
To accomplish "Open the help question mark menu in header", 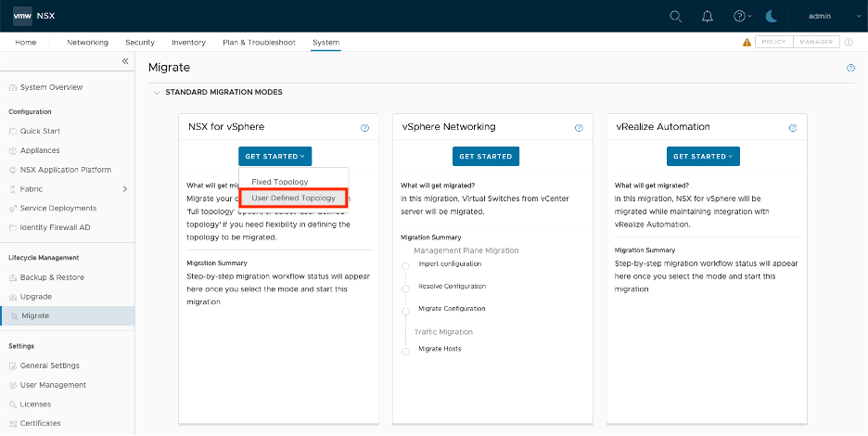I will 740,16.
